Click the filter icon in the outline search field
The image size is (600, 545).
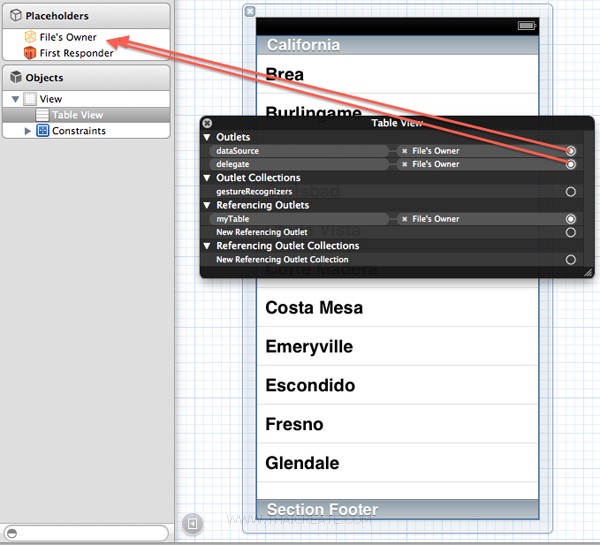pyautogui.click(x=12, y=533)
